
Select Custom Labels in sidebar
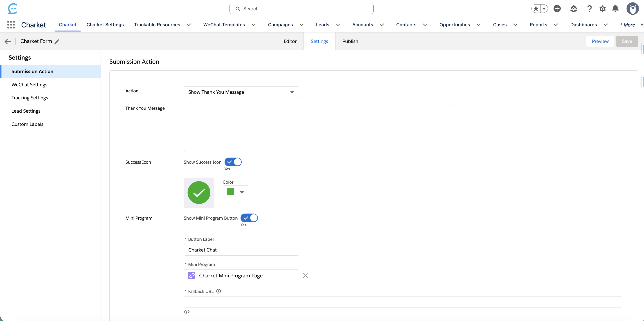pos(50,124)
